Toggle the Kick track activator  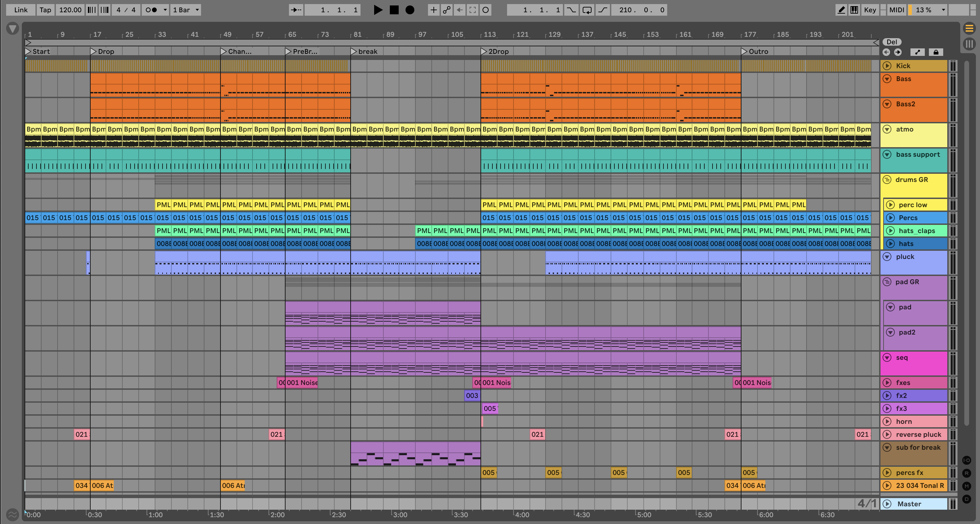pyautogui.click(x=887, y=66)
